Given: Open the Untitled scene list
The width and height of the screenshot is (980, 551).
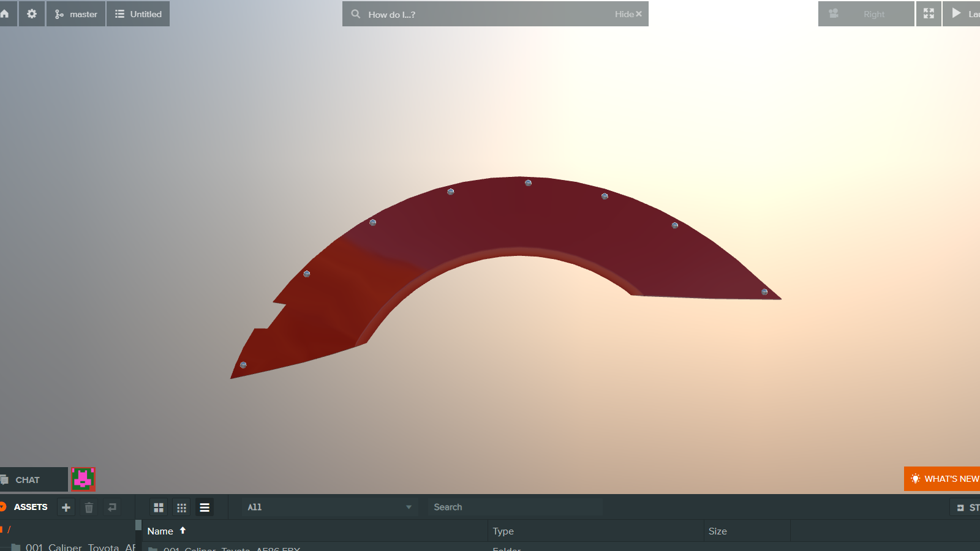Looking at the screenshot, I should click(x=138, y=13).
